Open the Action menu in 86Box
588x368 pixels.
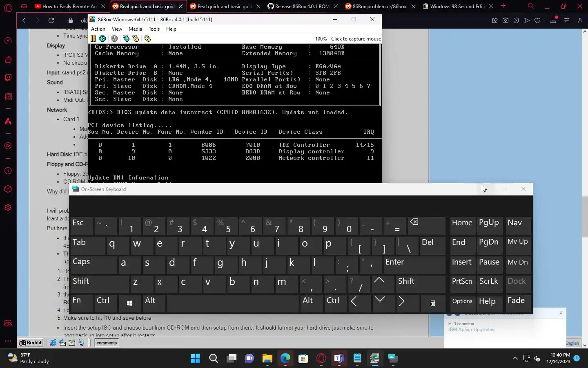tap(98, 29)
